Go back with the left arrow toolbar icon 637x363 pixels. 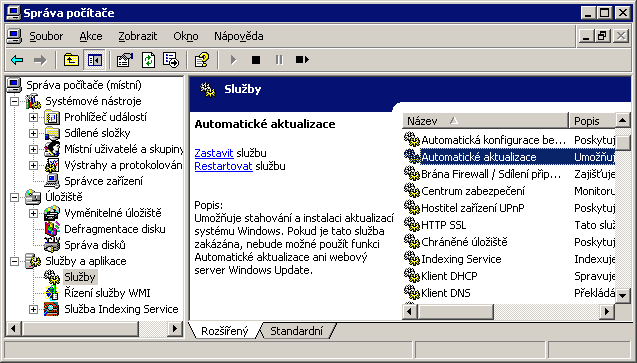tap(17, 60)
